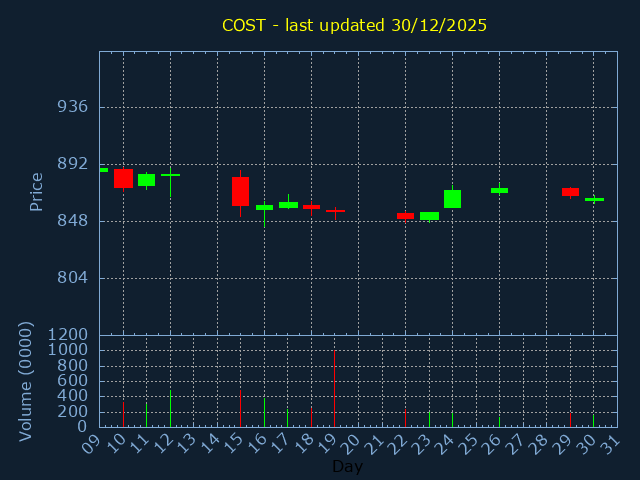Click the 'Volume (0000)' axis title
640x480 pixels.
click(26, 382)
